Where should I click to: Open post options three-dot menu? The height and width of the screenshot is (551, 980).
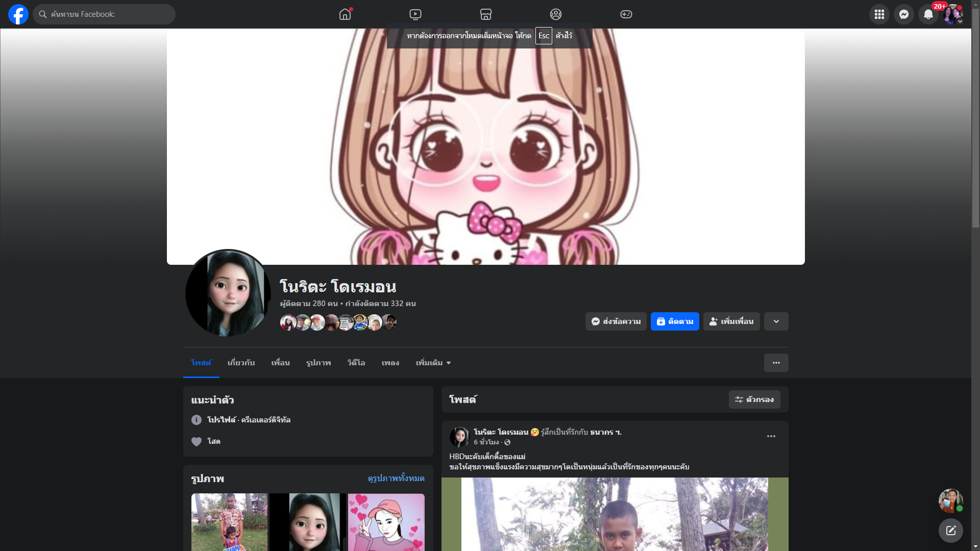coord(771,436)
